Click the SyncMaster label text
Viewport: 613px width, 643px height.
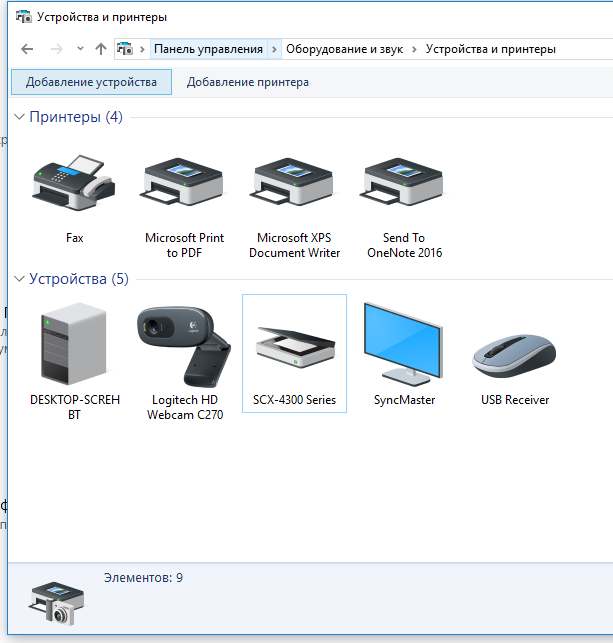404,400
